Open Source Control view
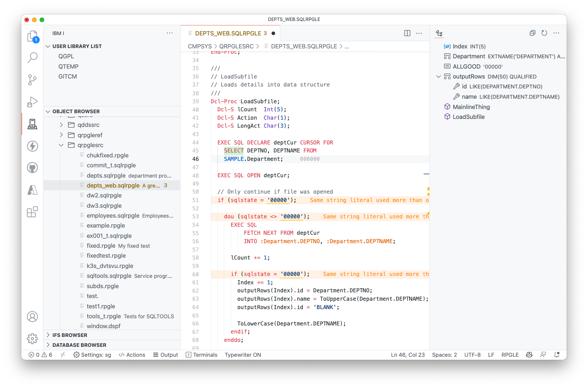This screenshot has width=588, height=388. coord(32,80)
